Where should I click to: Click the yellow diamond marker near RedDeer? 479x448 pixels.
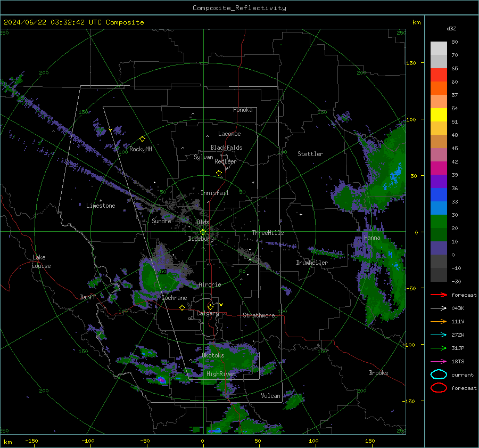point(219,173)
